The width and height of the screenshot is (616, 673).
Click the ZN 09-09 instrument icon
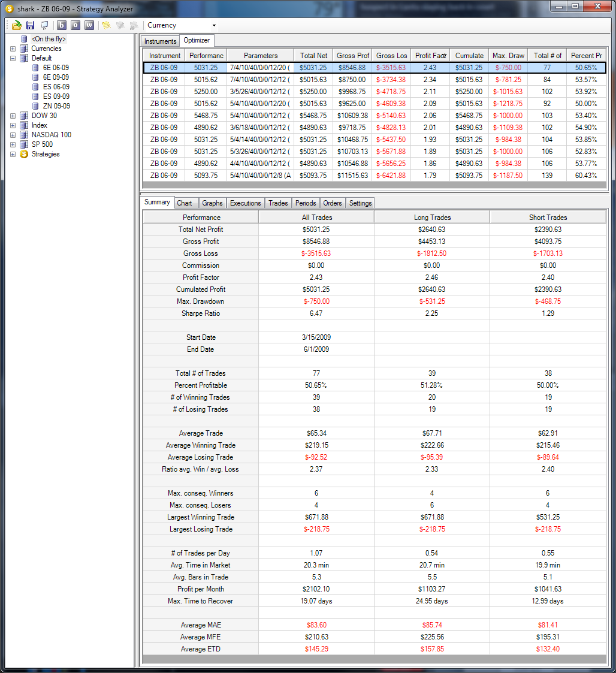tap(35, 106)
